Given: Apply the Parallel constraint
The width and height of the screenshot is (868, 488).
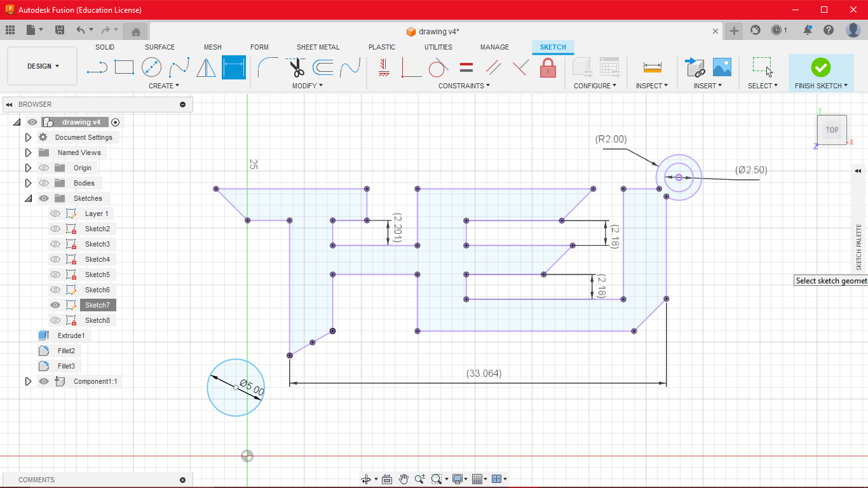Looking at the screenshot, I should pyautogui.click(x=493, y=67).
